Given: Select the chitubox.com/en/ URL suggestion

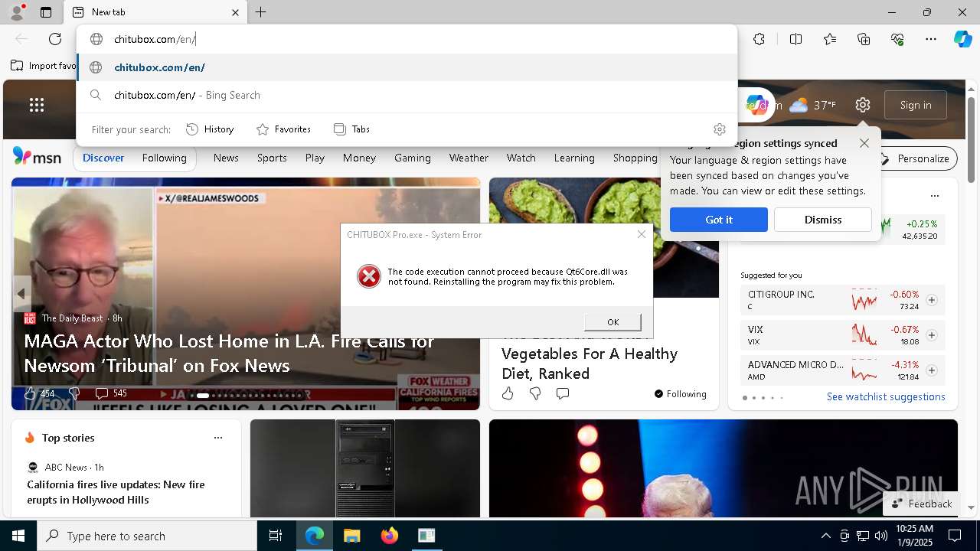Looking at the screenshot, I should [x=407, y=67].
